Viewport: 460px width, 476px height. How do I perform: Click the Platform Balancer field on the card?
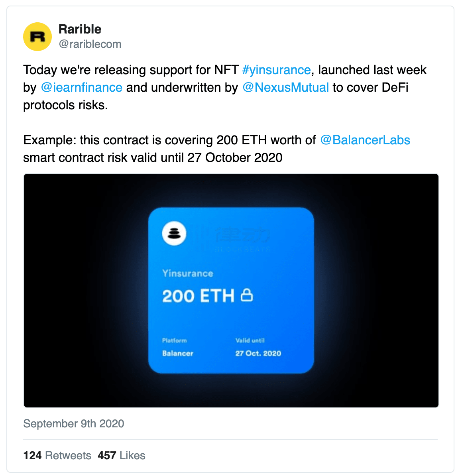point(178,348)
